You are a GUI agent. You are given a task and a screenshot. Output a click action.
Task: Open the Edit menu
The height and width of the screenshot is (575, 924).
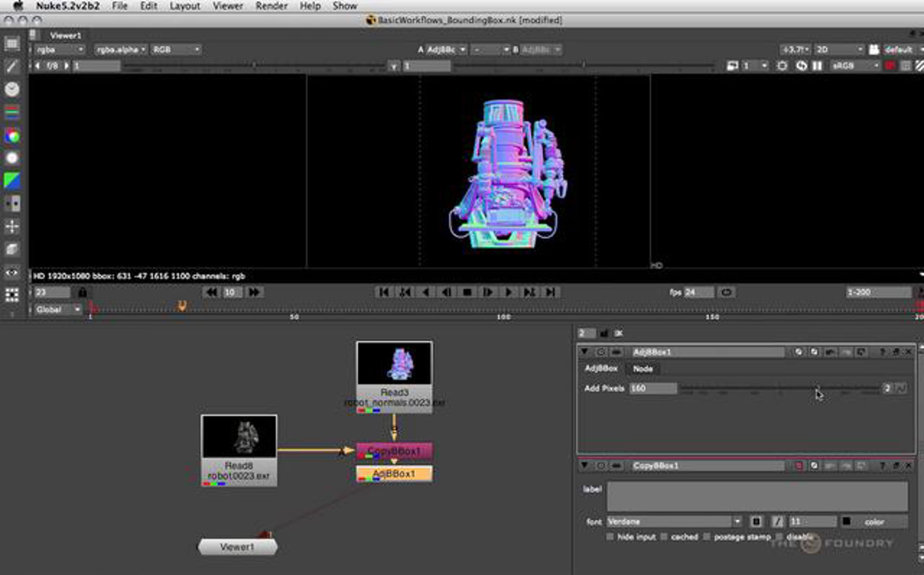pos(149,6)
